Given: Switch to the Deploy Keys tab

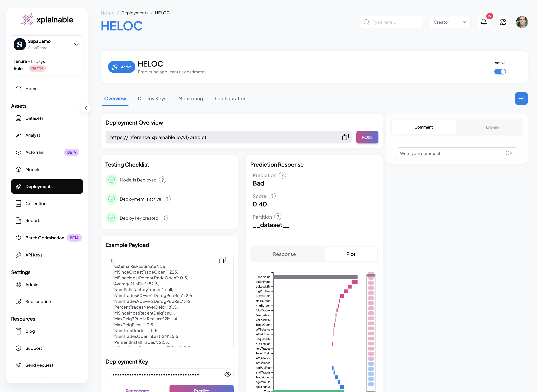Looking at the screenshot, I should click(152, 98).
